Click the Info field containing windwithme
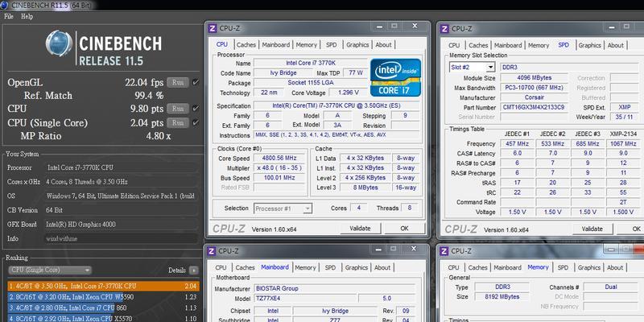Screen dimensions: 644x322 pyautogui.click(x=121, y=238)
